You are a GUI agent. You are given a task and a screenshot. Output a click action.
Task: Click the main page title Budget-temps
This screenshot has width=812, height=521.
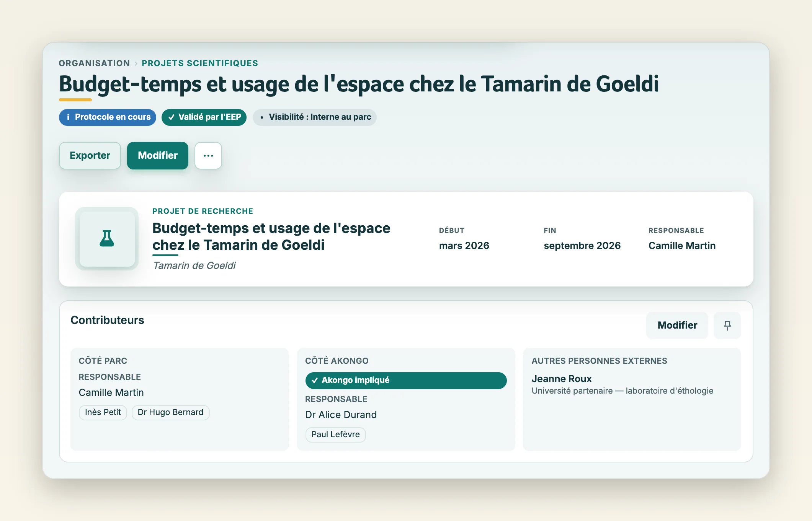359,84
